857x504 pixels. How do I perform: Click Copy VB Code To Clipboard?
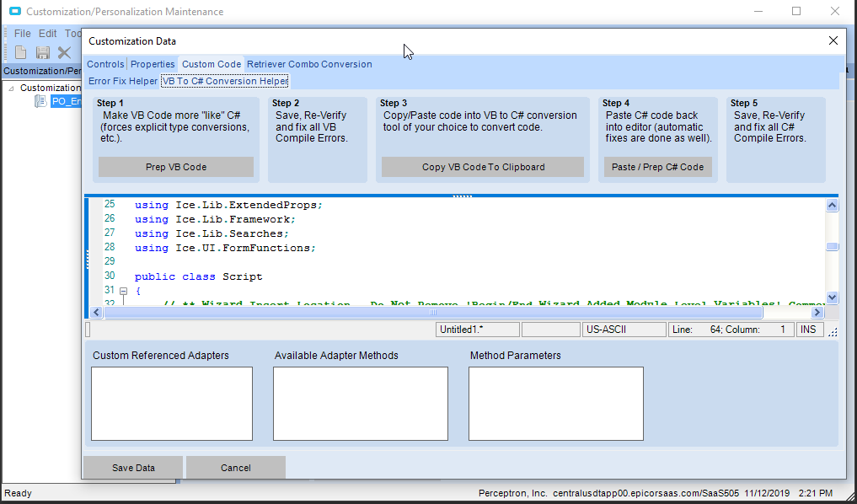tap(483, 167)
